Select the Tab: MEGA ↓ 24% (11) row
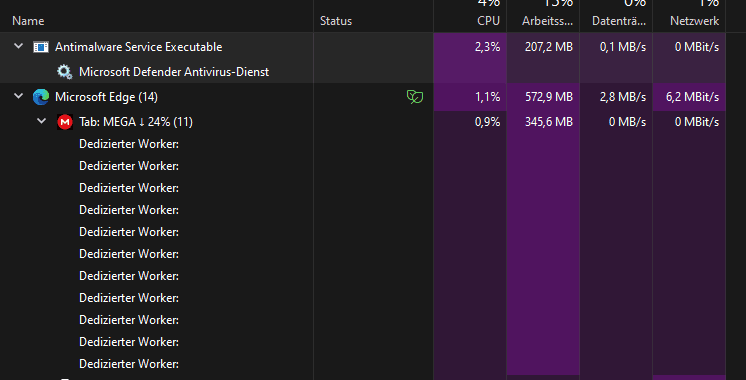This screenshot has width=746, height=380. pos(363,122)
